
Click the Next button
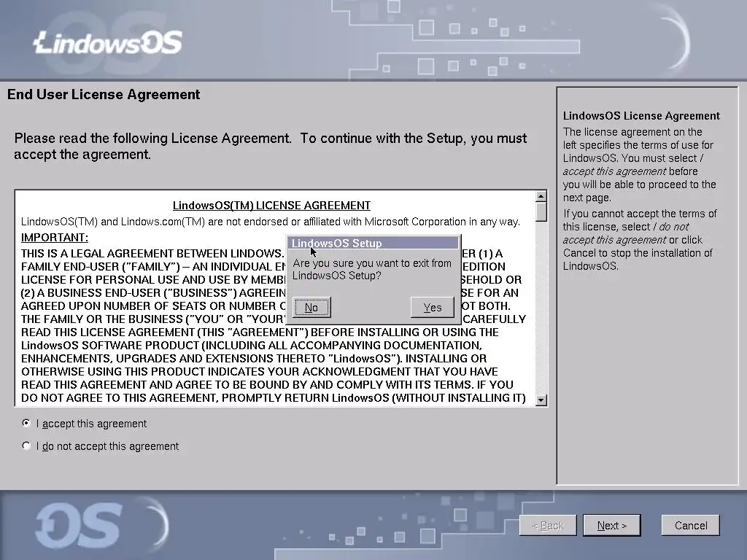coord(612,525)
